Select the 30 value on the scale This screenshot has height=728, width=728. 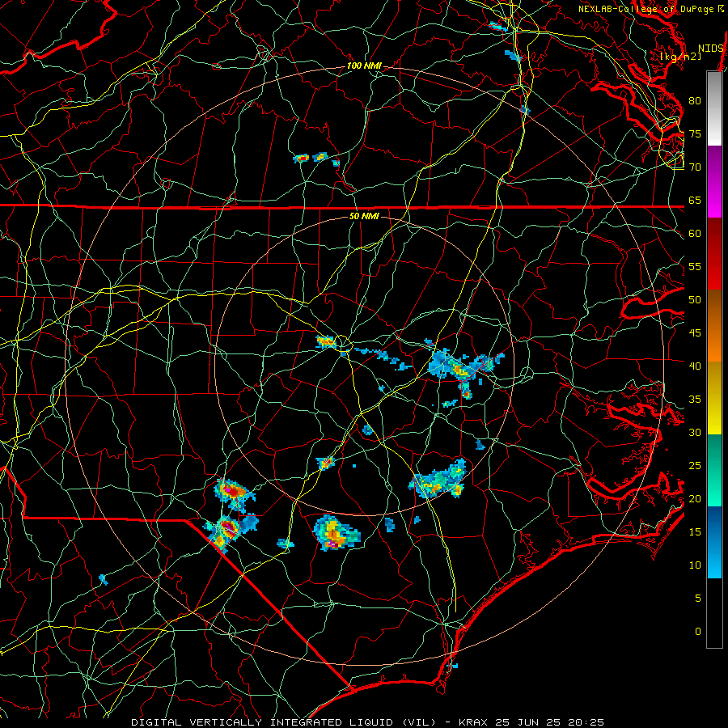pos(695,432)
